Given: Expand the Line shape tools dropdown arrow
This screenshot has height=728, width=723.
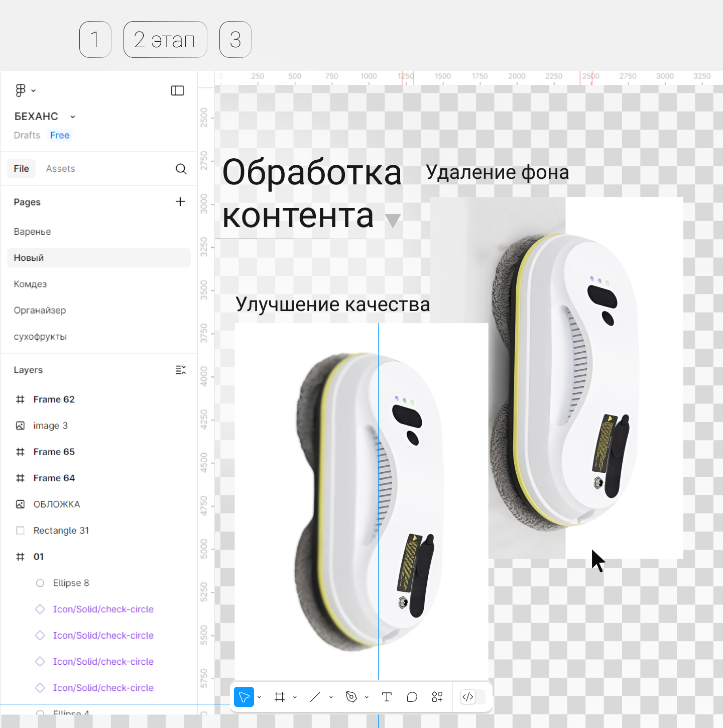Looking at the screenshot, I should (331, 697).
